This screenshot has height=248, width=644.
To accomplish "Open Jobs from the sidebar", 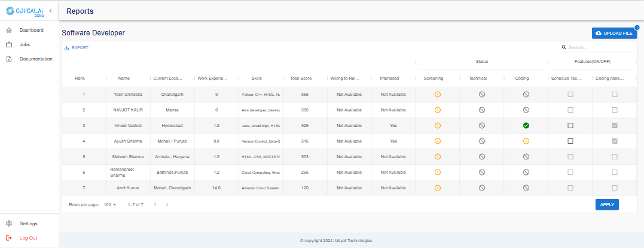I will tap(25, 44).
